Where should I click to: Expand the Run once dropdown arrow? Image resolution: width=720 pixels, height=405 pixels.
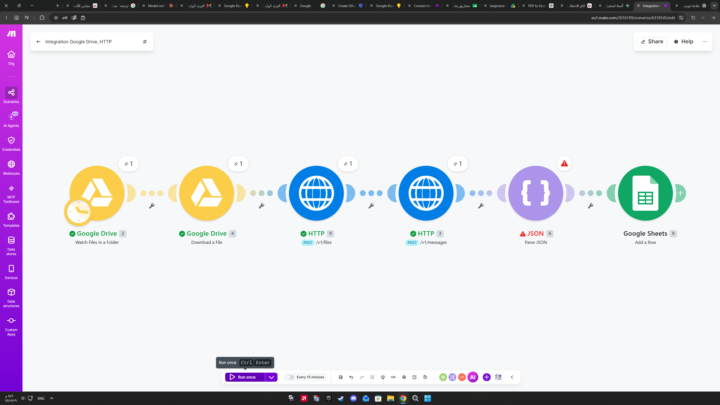pos(271,377)
